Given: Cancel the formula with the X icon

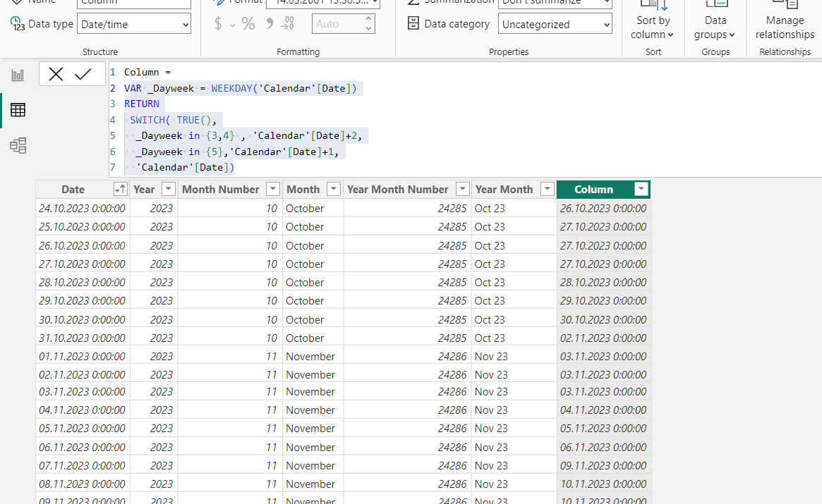Looking at the screenshot, I should tap(56, 75).
